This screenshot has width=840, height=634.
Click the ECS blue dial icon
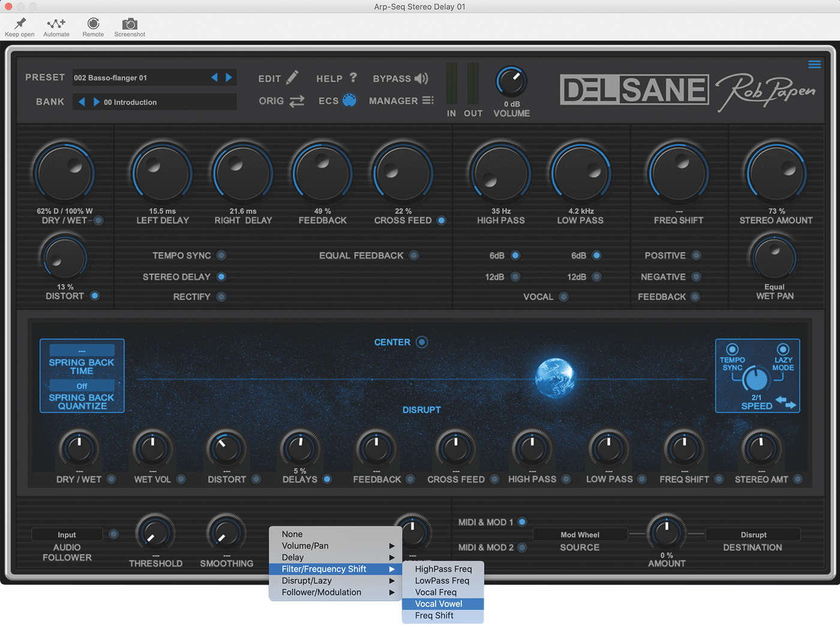[x=349, y=100]
